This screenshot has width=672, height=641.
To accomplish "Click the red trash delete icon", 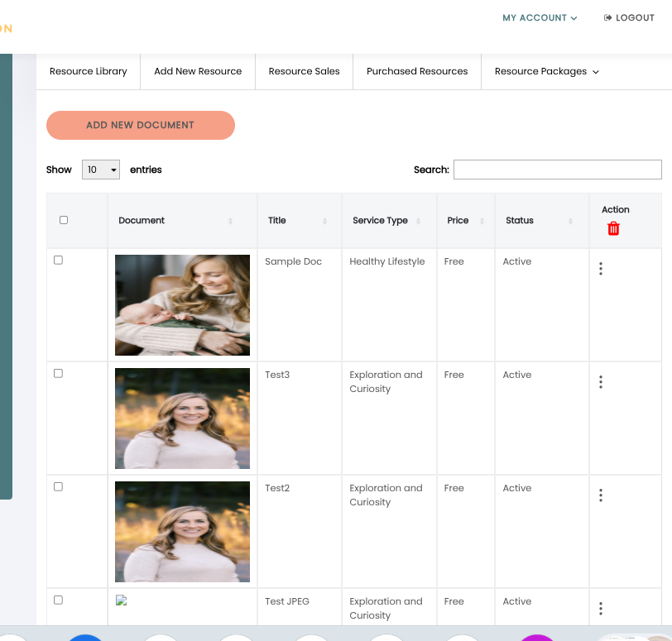I will 613,229.
